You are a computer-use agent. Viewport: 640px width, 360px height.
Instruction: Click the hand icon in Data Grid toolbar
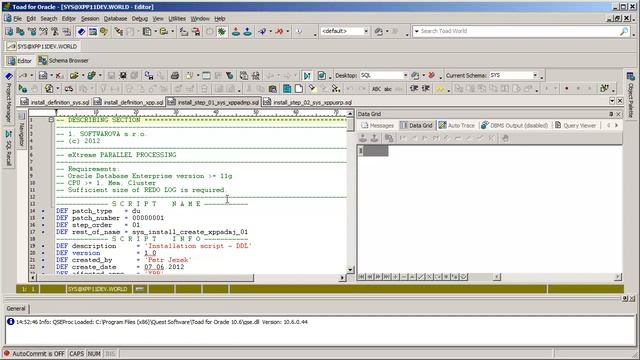(505, 138)
